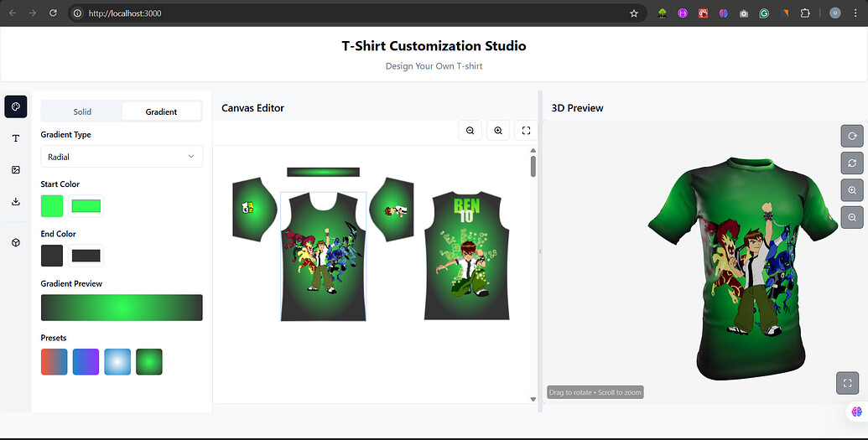Screen dimensions: 868x440
Task: Open the Gradient Type Radial dropdown
Action: coord(122,157)
